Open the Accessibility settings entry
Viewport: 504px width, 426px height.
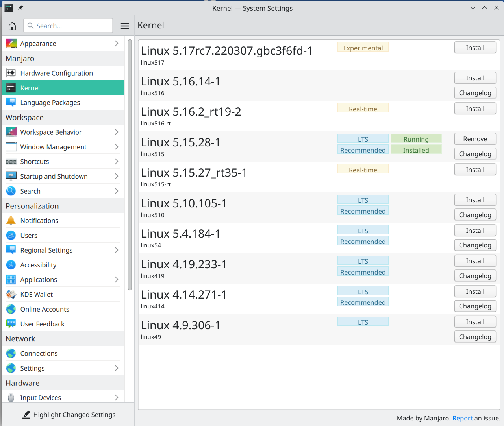[63, 265]
